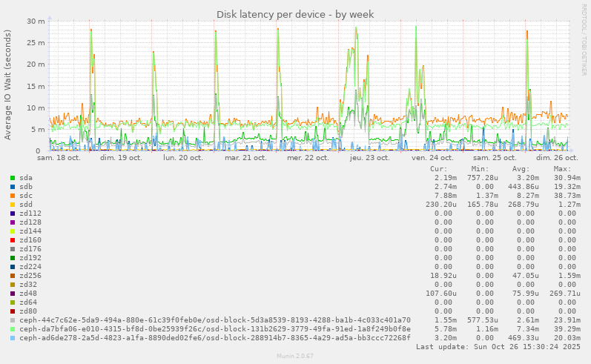Click the 'Munin 2.0.67' footer text
Image resolution: width=591 pixels, height=364 pixels.
click(x=295, y=357)
